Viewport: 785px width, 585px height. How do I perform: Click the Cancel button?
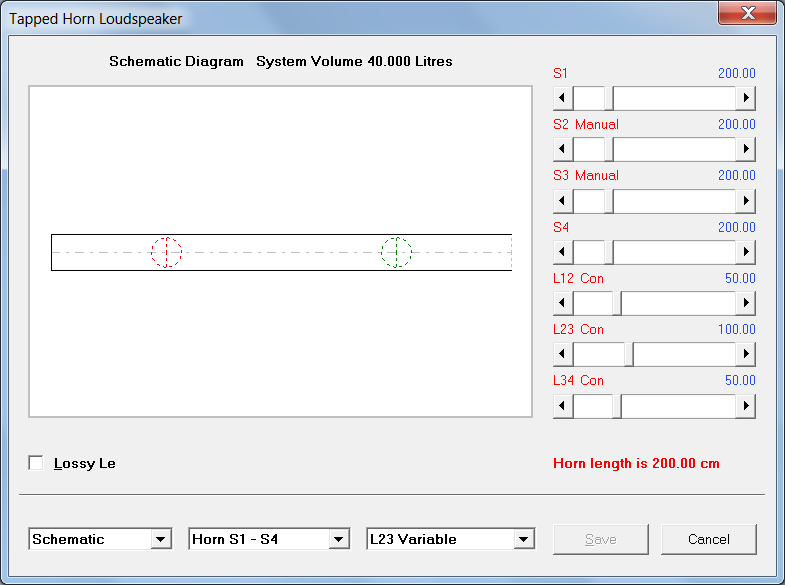(x=708, y=539)
